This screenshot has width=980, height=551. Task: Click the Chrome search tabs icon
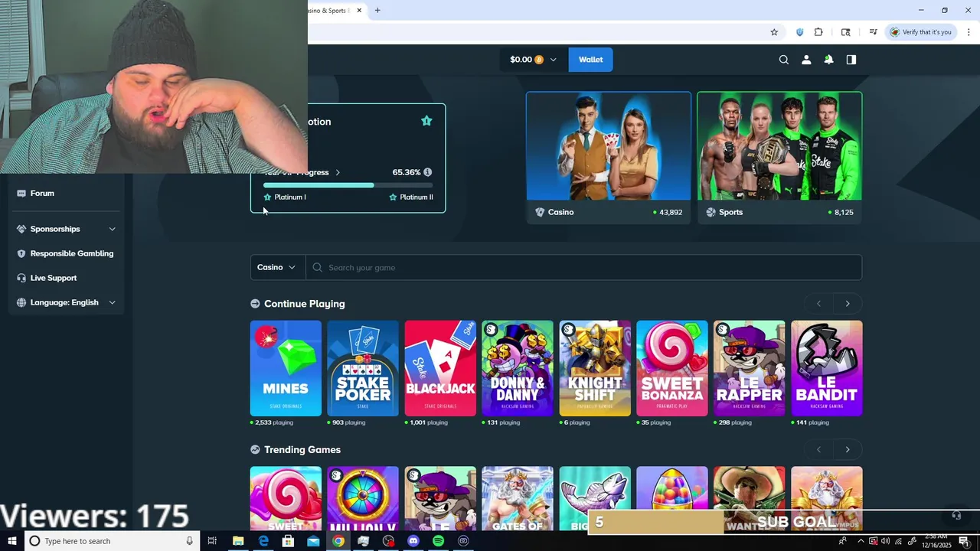(845, 32)
